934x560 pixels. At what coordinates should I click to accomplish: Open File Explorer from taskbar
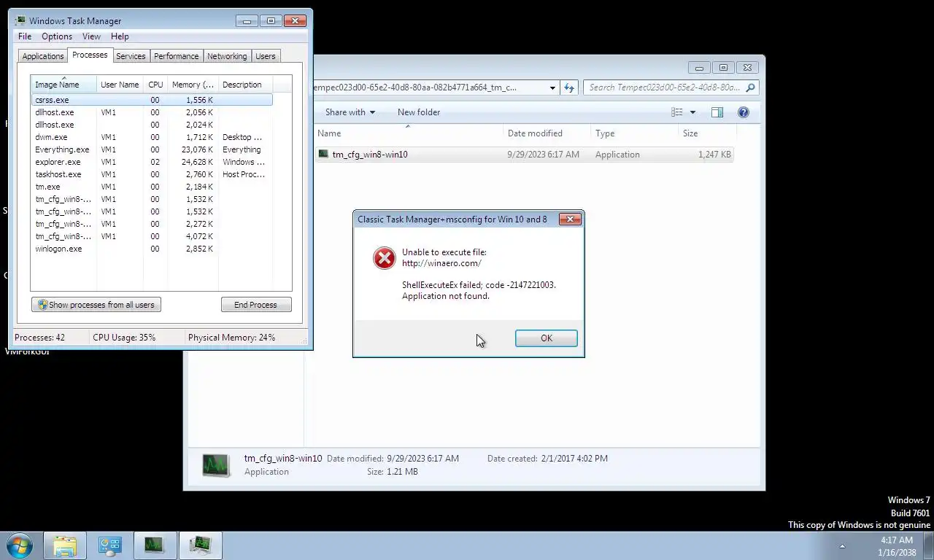tap(65, 545)
